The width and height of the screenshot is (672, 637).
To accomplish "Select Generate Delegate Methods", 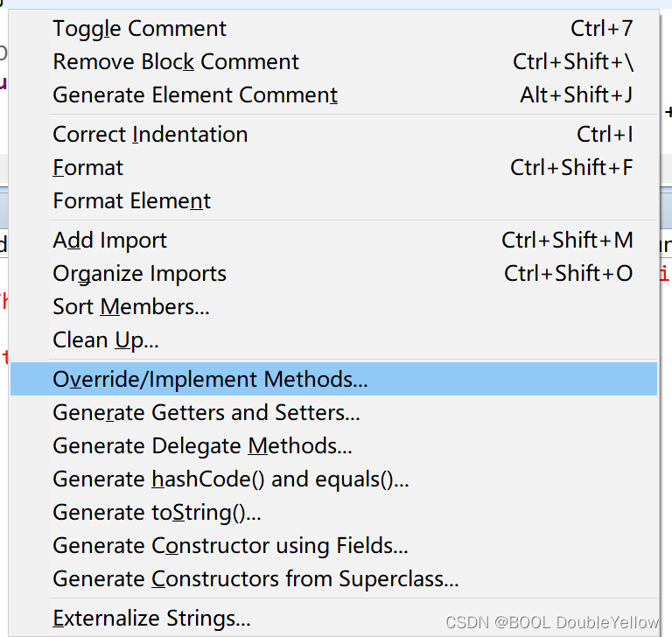I will click(x=202, y=446).
